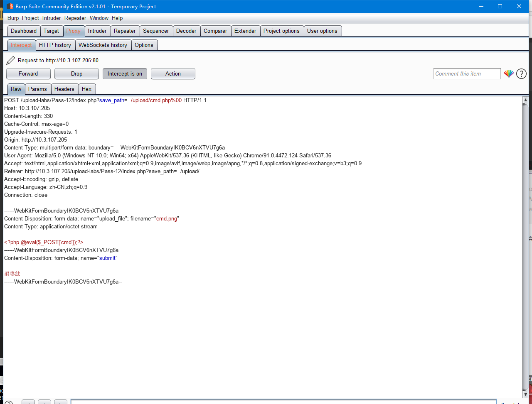
Task: Open the highlight color picker icon
Action: point(509,74)
